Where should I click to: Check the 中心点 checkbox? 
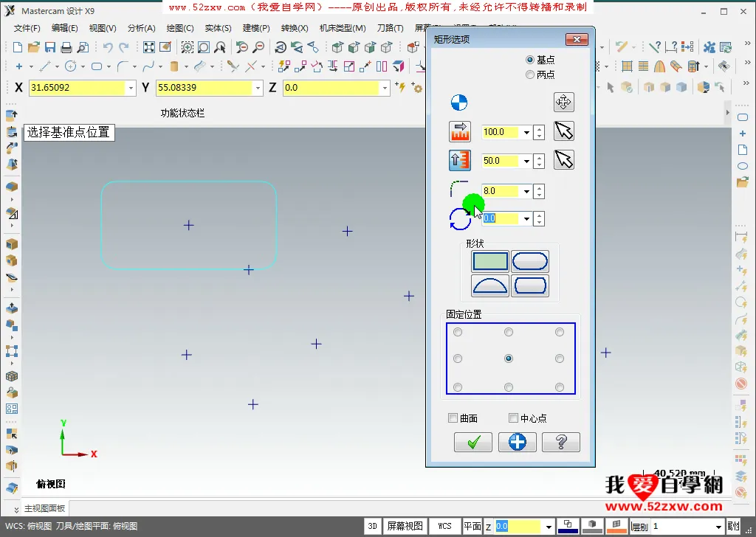tap(514, 418)
